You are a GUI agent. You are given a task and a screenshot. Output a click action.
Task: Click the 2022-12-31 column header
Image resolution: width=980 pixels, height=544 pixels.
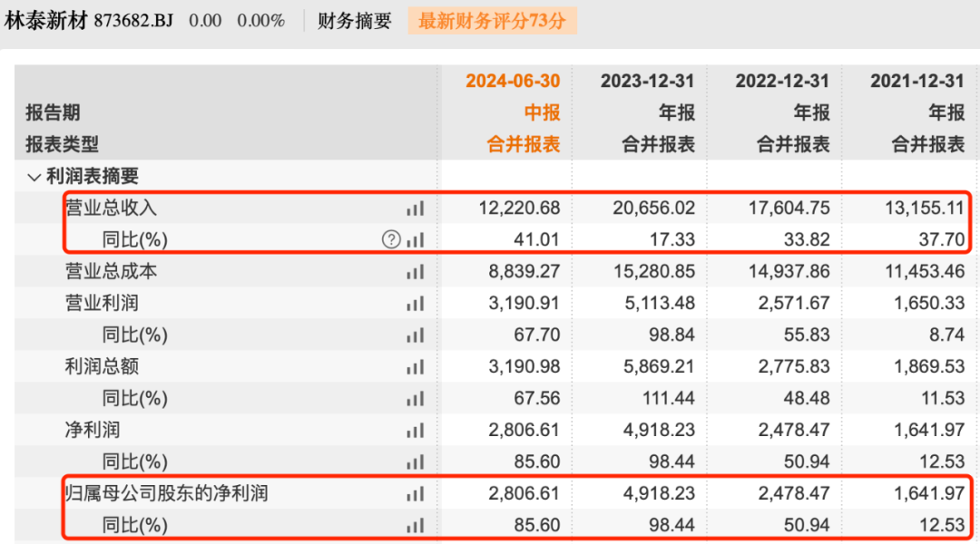tap(782, 82)
